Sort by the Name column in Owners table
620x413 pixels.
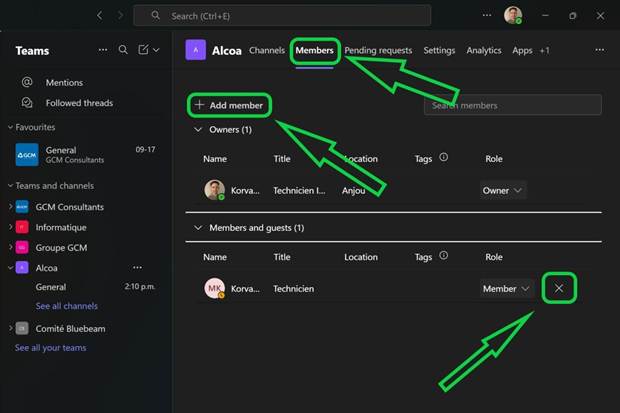pyautogui.click(x=215, y=159)
